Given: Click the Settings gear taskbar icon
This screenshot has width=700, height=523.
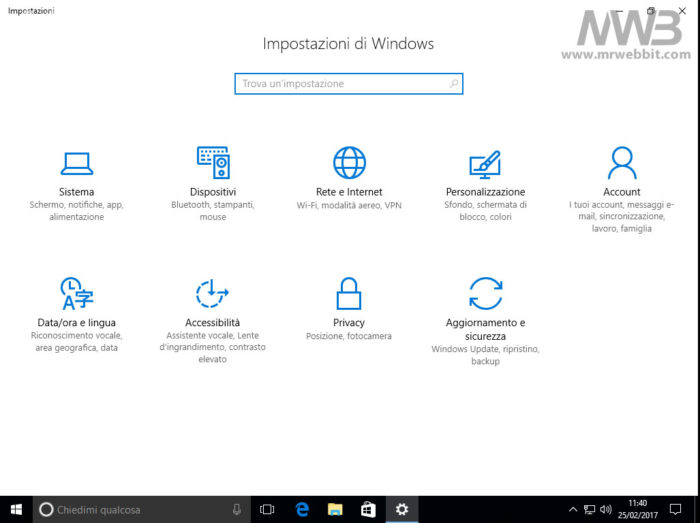Looking at the screenshot, I should pyautogui.click(x=402, y=509).
